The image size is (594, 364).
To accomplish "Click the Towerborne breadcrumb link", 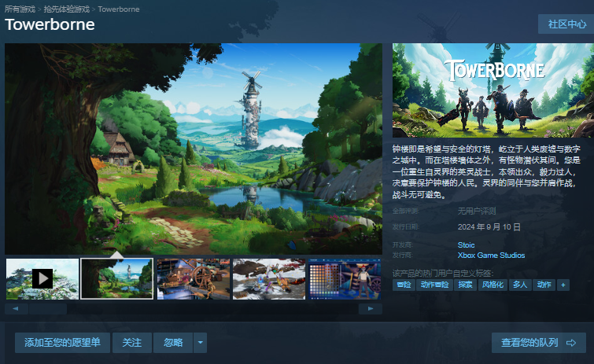I will tap(119, 9).
